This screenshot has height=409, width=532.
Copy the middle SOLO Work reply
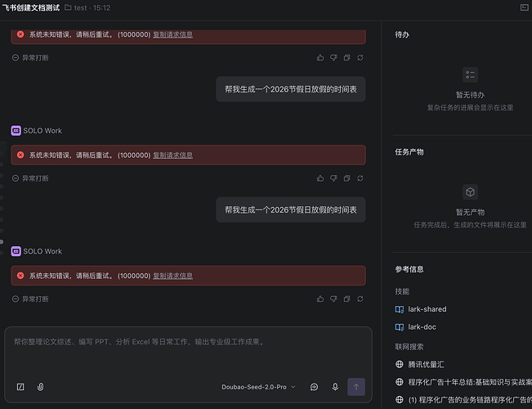346,178
